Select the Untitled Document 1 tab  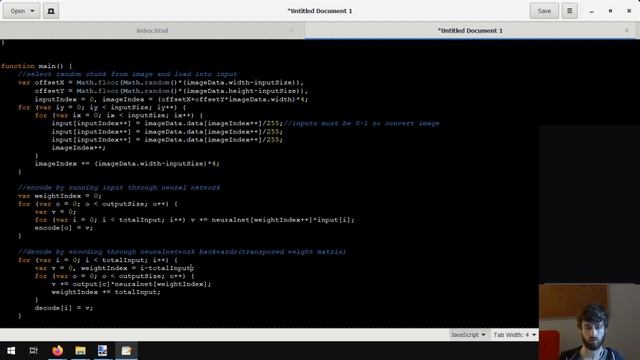tap(470, 31)
